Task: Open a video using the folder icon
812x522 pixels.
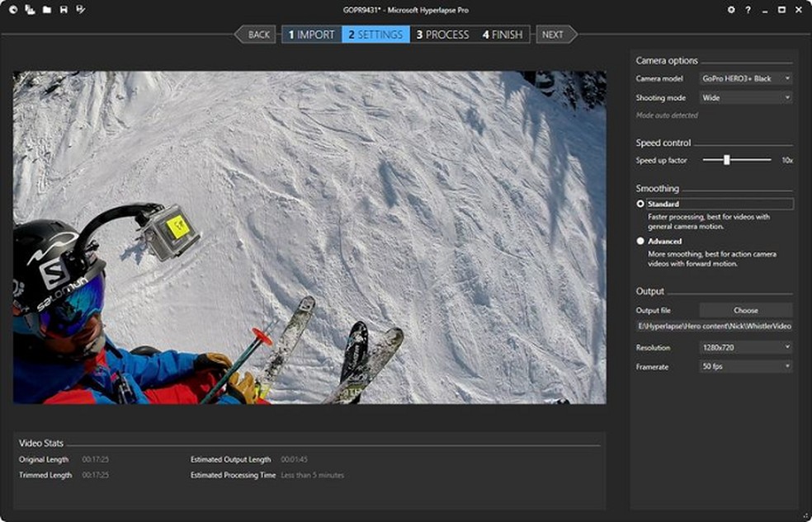Action: click(48, 10)
